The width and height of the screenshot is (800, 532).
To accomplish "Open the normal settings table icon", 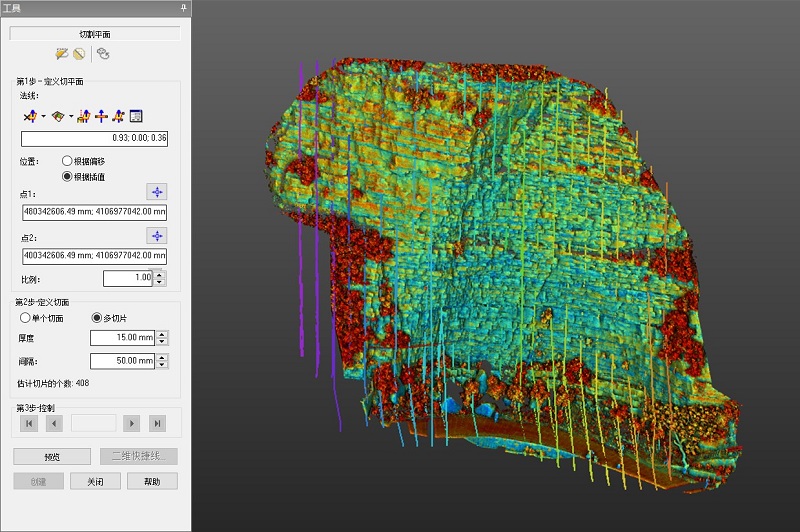I will pyautogui.click(x=136, y=116).
